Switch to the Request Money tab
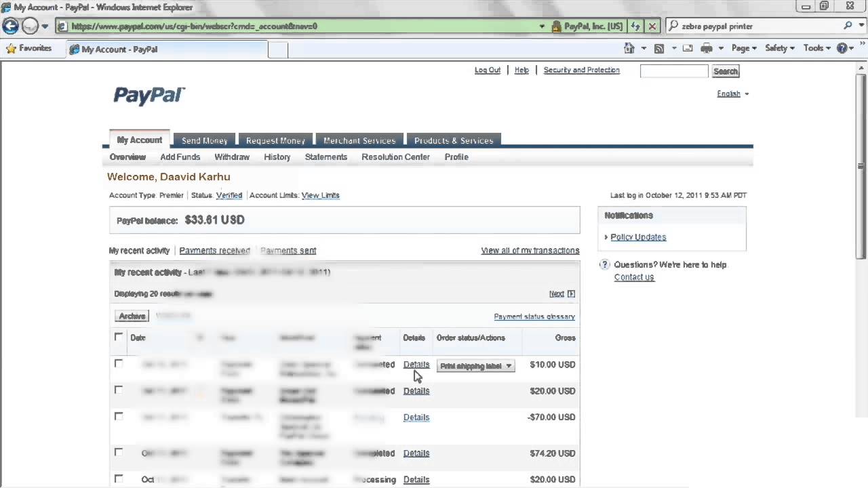Screen dimensions: 868x488 275,140
